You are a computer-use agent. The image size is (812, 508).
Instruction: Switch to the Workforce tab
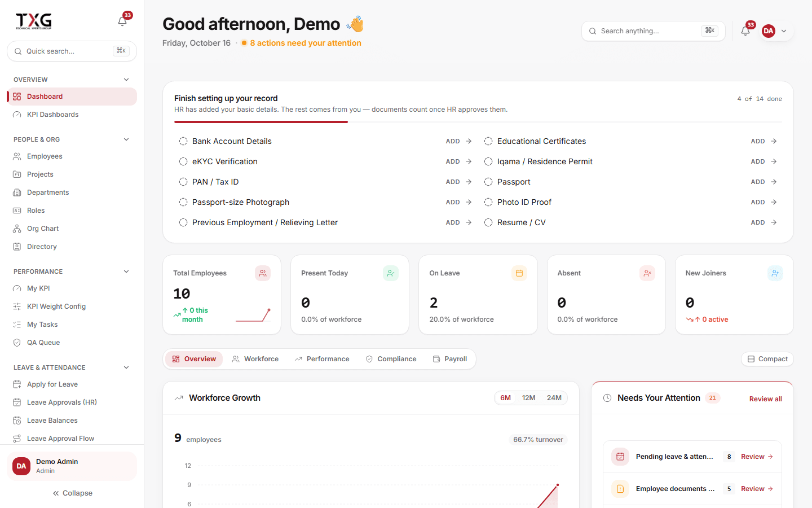(x=255, y=359)
